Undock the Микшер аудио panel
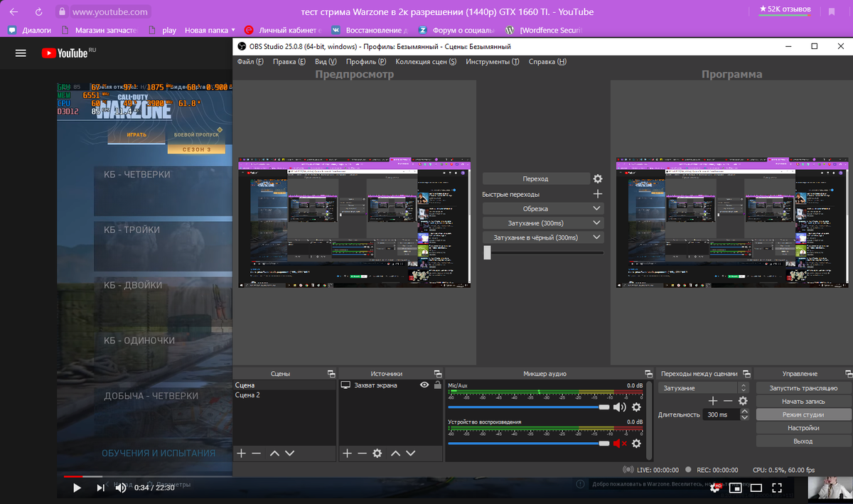853x504 pixels. (648, 374)
